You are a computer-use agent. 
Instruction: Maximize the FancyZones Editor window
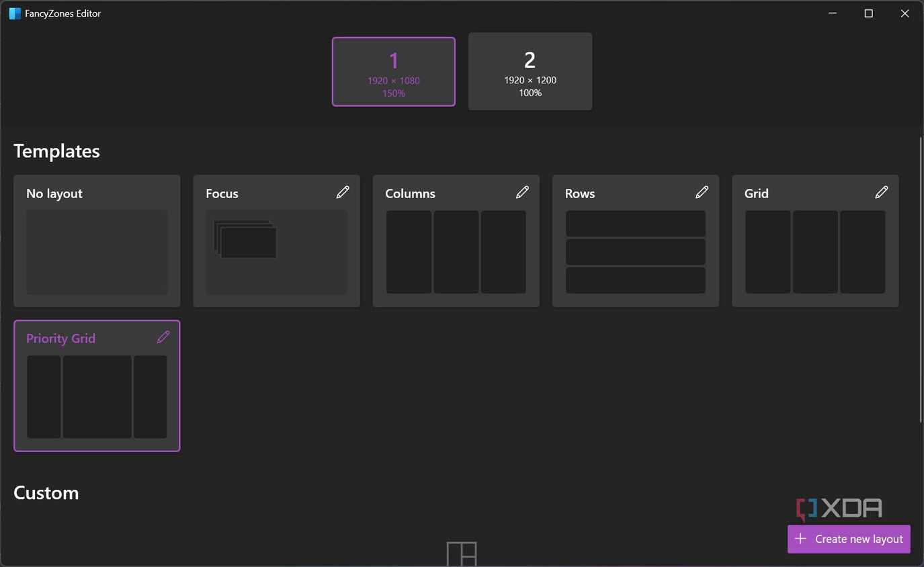coord(869,13)
